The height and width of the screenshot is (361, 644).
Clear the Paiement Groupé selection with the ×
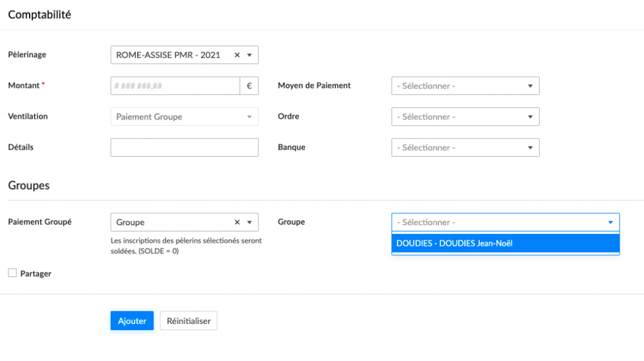[237, 223]
